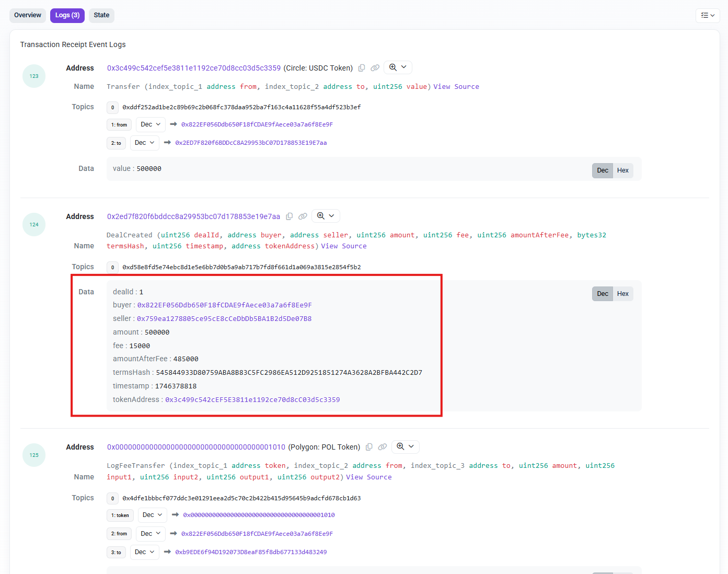Viewport: 728px width, 574px height.
Task: Expand Dec dropdown for LogFeeTransfer '1: token' topic
Action: click(x=152, y=515)
